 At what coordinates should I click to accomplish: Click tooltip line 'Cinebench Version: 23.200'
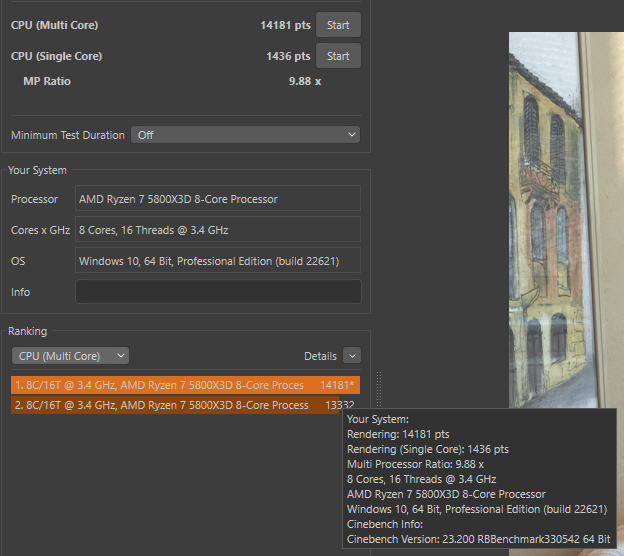tap(478, 539)
